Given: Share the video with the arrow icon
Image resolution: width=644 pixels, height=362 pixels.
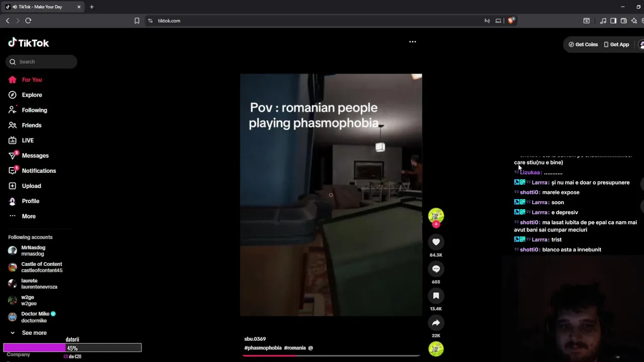Looking at the screenshot, I should pyautogui.click(x=436, y=323).
